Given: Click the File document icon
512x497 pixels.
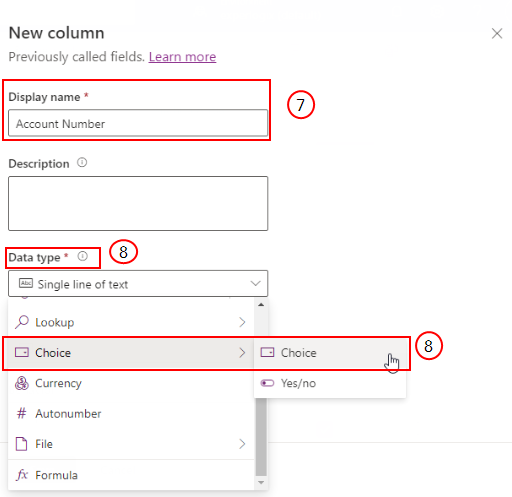Looking at the screenshot, I should (22, 444).
